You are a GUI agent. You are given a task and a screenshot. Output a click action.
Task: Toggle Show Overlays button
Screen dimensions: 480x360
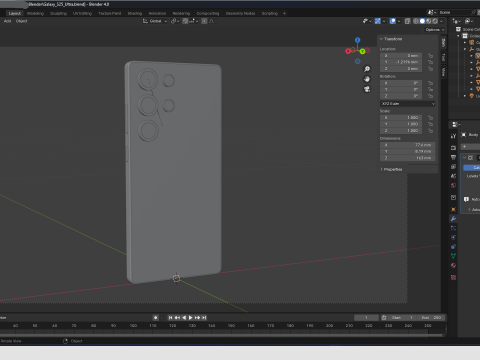point(393,21)
